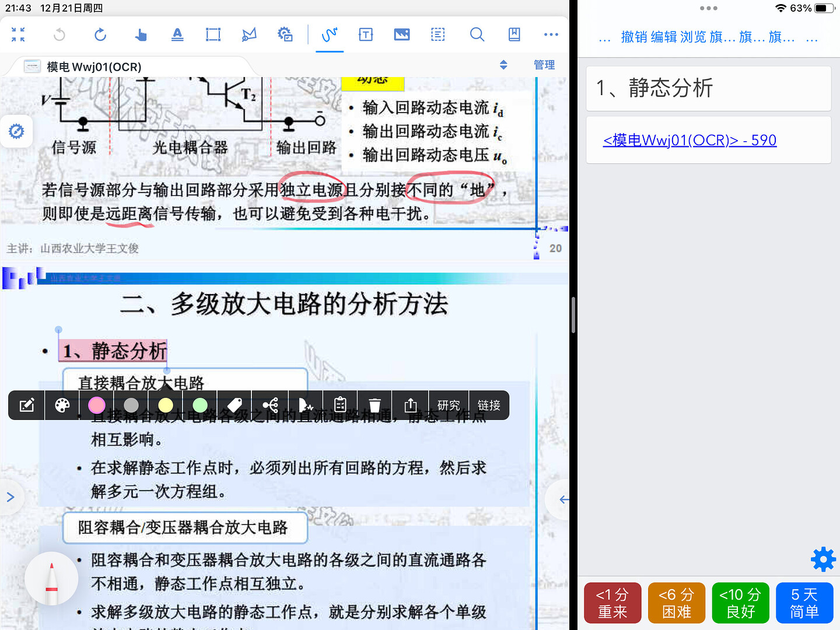The width and height of the screenshot is (840, 630).
Task: Select the text box tool
Action: click(x=366, y=35)
